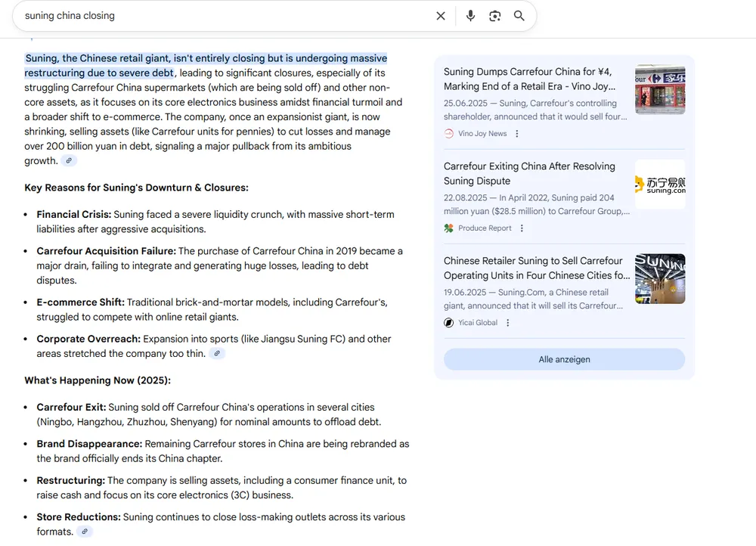Click the Produce Report source favicon

(x=449, y=228)
